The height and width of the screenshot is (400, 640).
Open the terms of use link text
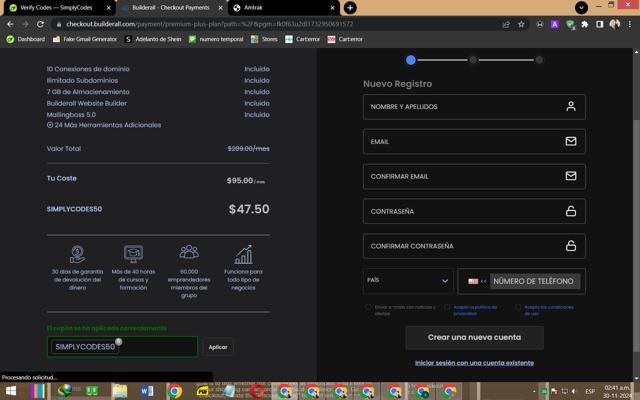pyautogui.click(x=549, y=310)
